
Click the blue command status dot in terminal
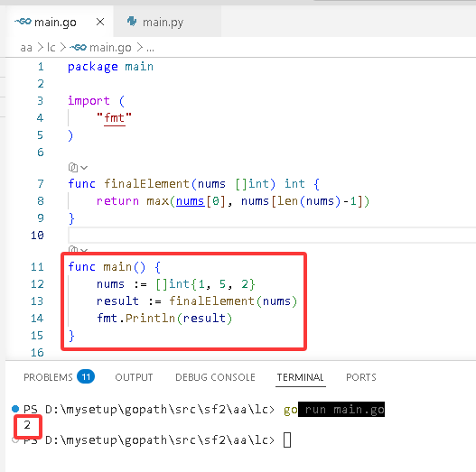(15, 409)
